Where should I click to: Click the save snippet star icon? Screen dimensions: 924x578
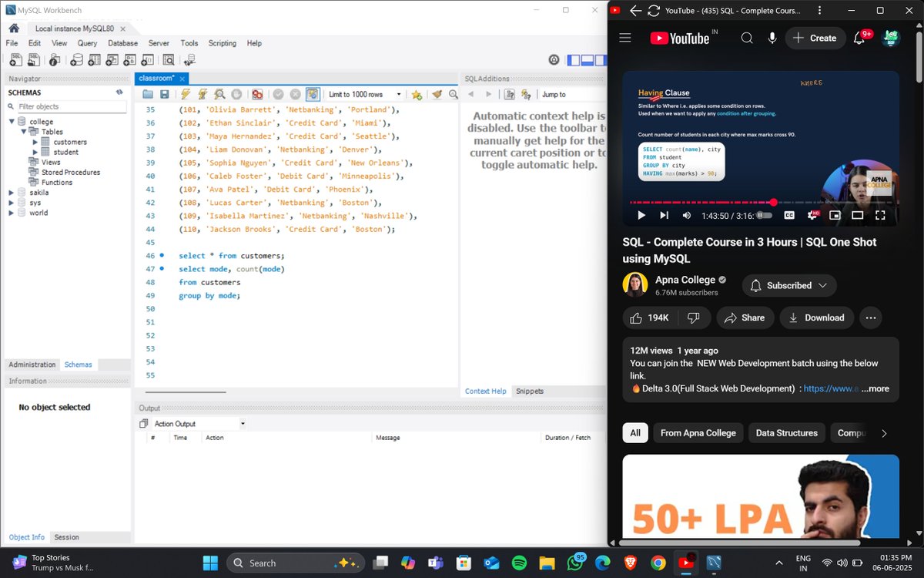(417, 94)
